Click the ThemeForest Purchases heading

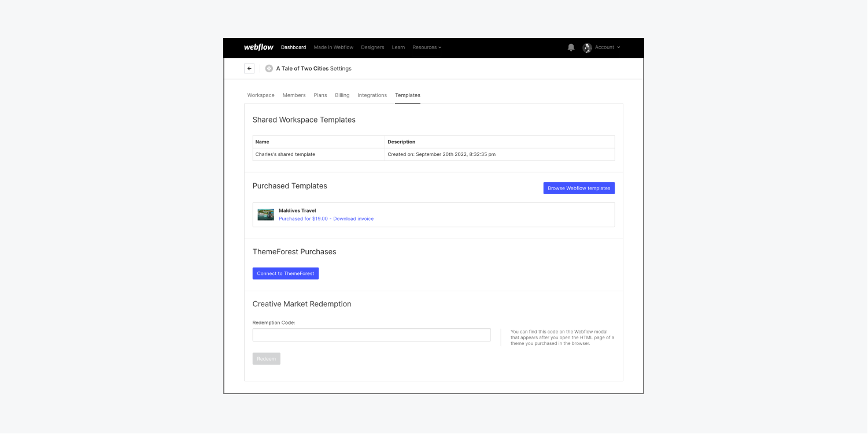tap(294, 252)
